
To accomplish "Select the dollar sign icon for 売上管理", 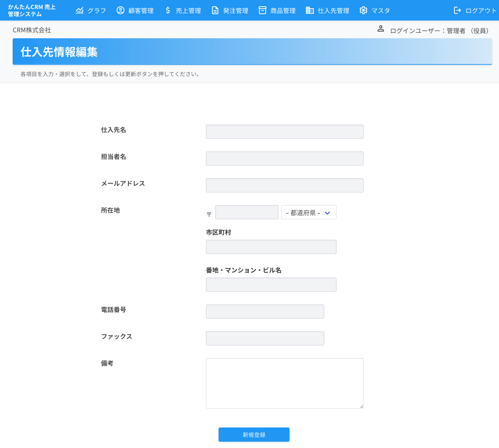I will pyautogui.click(x=167, y=10).
